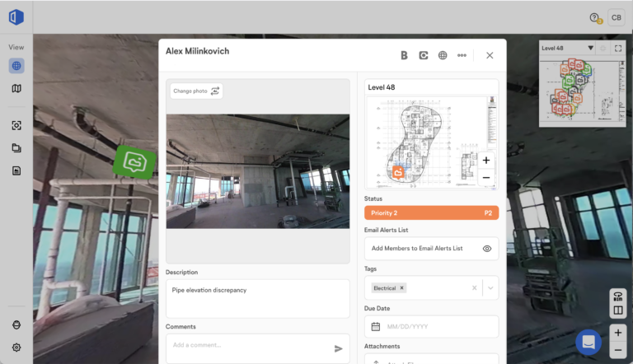The height and width of the screenshot is (364, 633).
Task: Switch to the map view icon
Action: pyautogui.click(x=16, y=88)
